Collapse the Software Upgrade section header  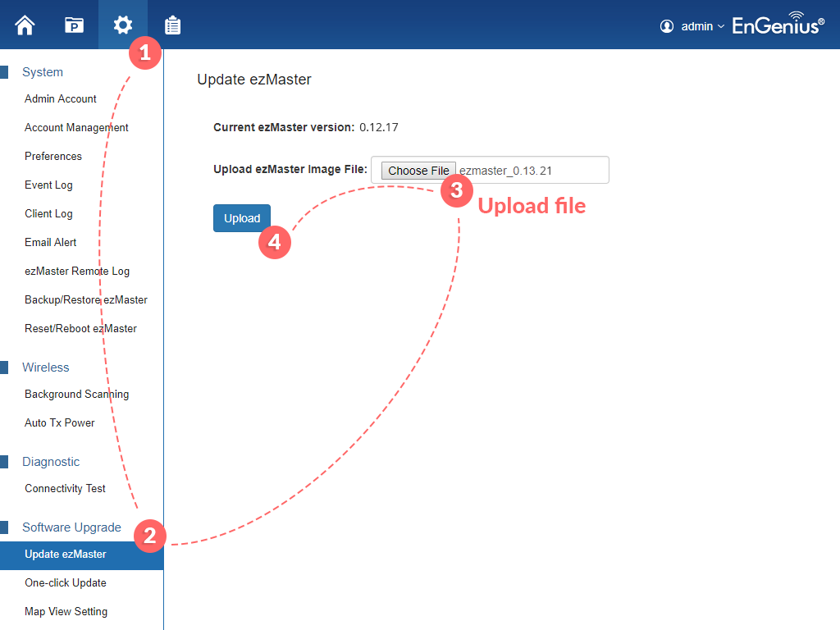(71, 527)
